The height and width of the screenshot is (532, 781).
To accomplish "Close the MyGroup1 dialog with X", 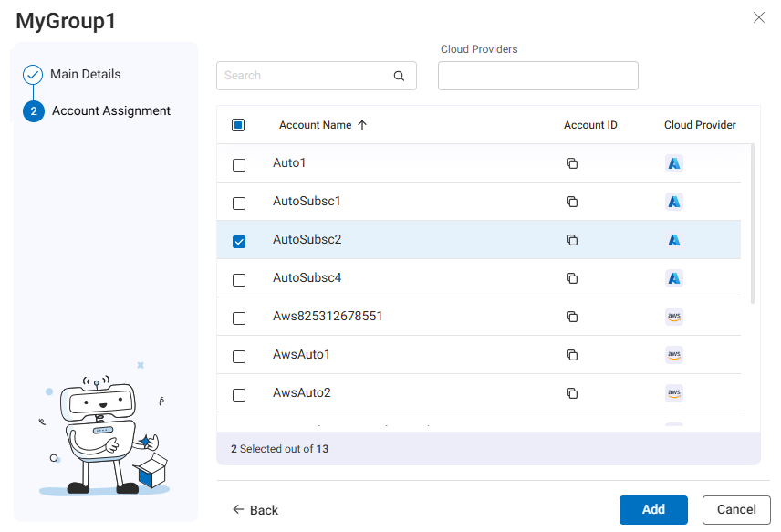I will click(x=758, y=17).
